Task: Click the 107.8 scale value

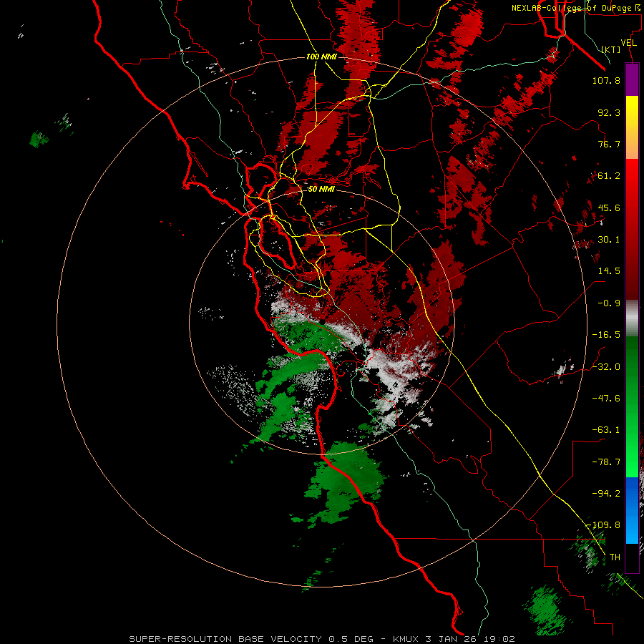Action: [606, 80]
